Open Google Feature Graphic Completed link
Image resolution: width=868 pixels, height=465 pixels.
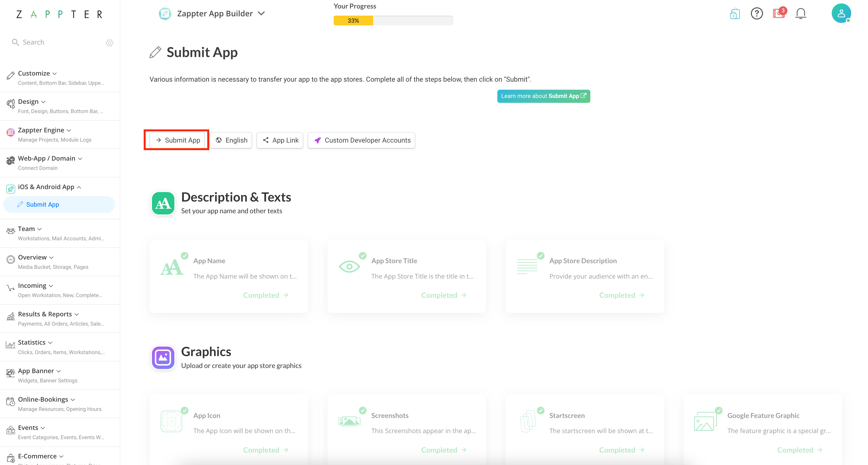click(800, 450)
